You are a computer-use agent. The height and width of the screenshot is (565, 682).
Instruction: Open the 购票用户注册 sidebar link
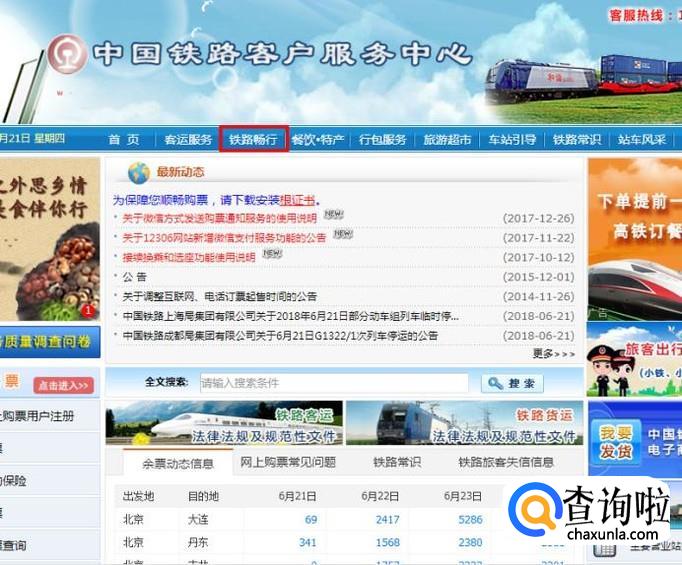click(x=39, y=416)
